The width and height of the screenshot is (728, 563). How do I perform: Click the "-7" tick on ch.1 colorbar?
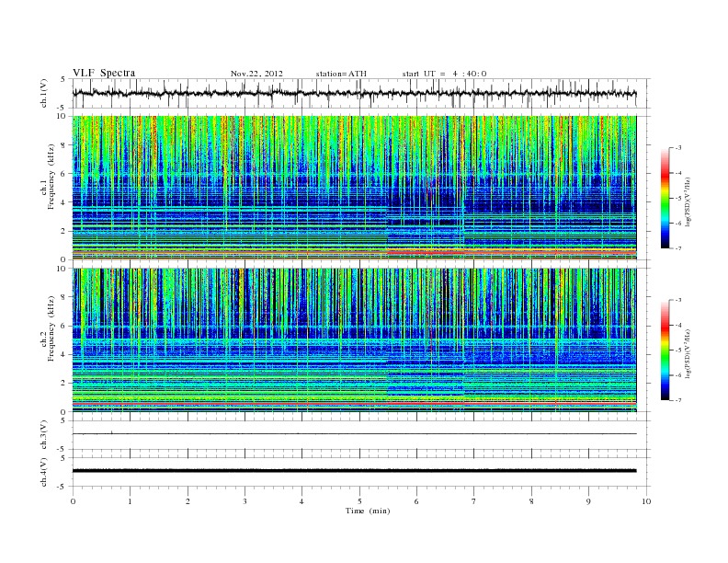coord(677,248)
